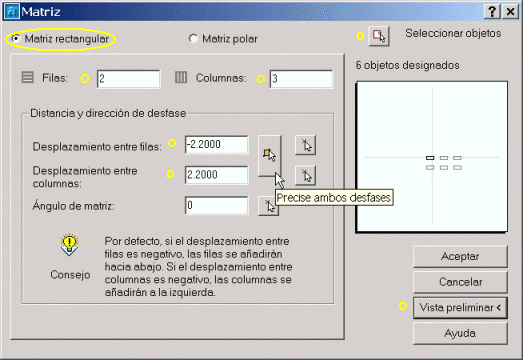The width and height of the screenshot is (523, 360).
Task: Open the Ayuda help button
Action: click(x=460, y=333)
